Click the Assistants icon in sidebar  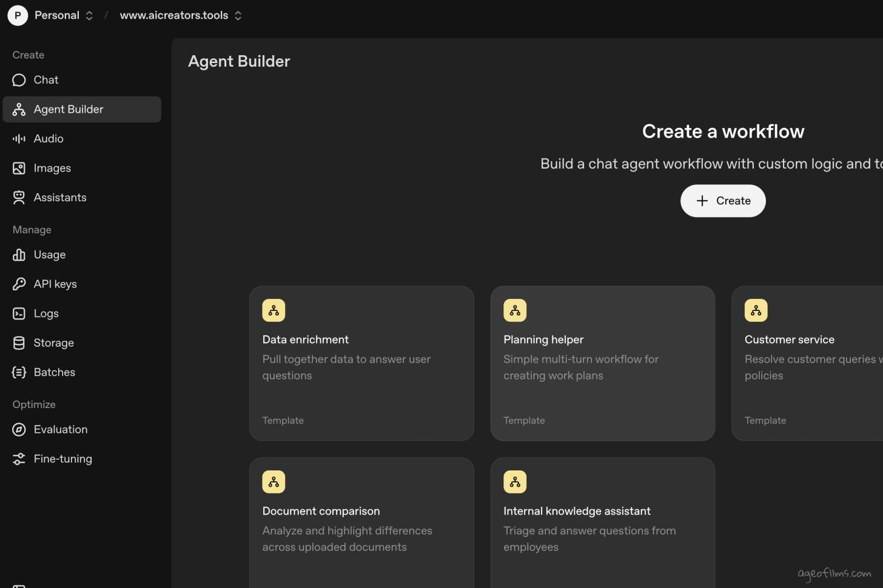(19, 197)
